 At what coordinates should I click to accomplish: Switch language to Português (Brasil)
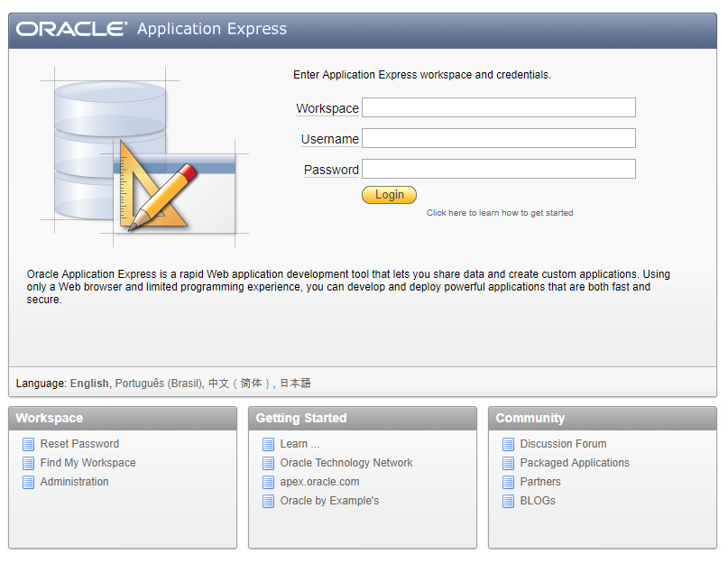(x=159, y=384)
